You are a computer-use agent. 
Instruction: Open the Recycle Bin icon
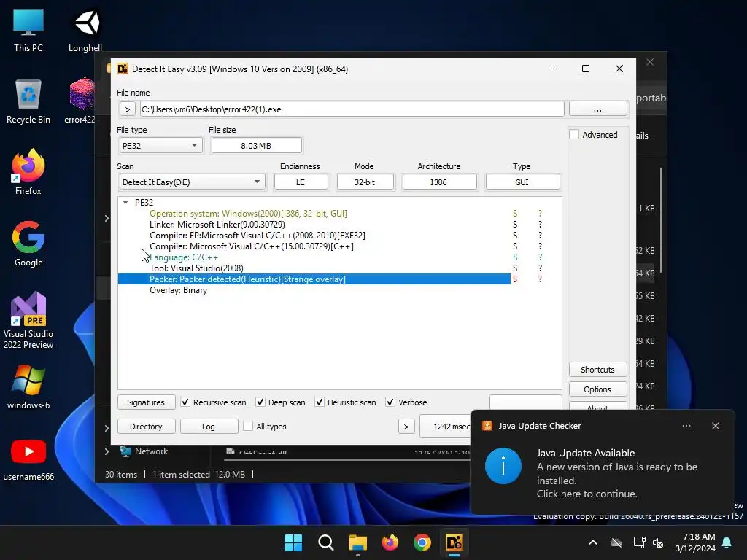pos(28,101)
